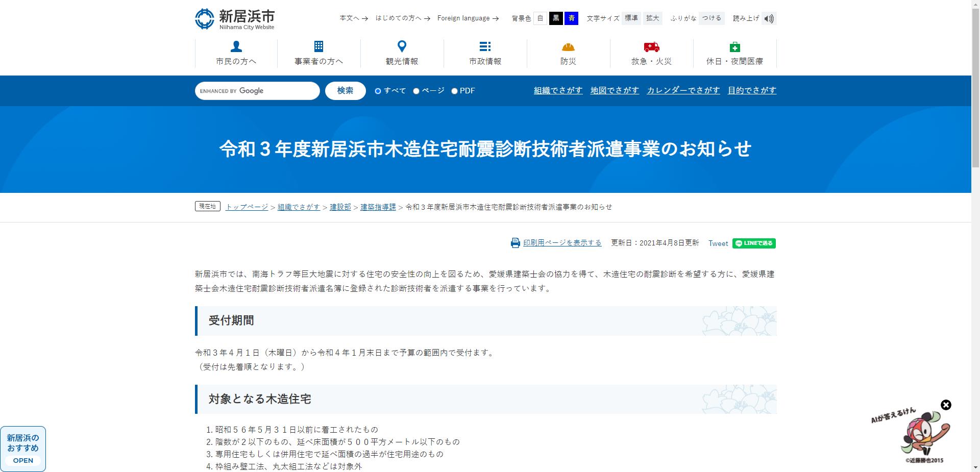The image size is (980, 472).
Task: Select the 市民の方へ person icon
Action: [236, 47]
